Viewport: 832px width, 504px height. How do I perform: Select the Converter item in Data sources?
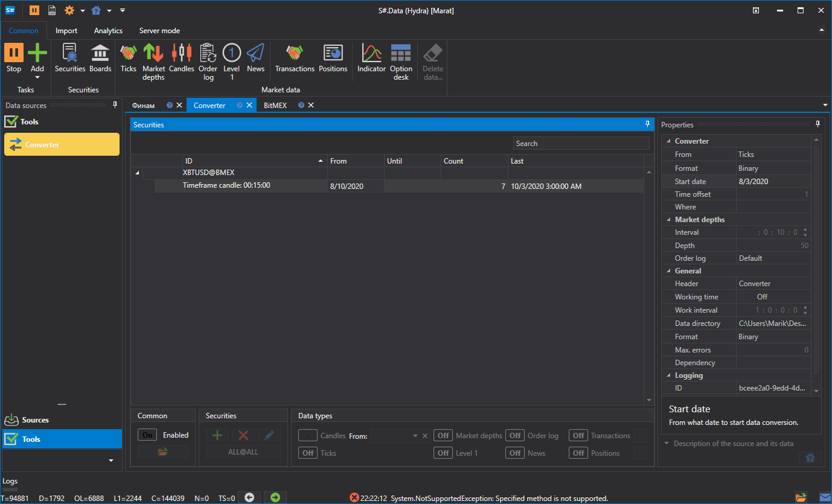point(62,144)
